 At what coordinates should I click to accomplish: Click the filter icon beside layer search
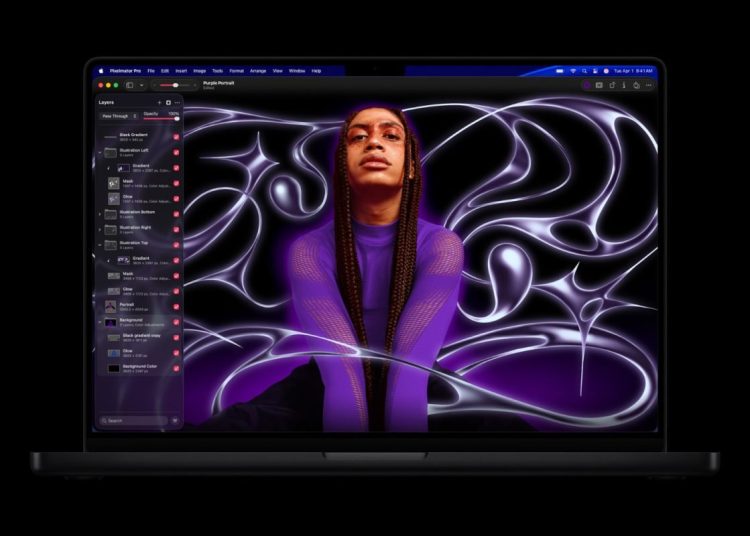tap(175, 421)
